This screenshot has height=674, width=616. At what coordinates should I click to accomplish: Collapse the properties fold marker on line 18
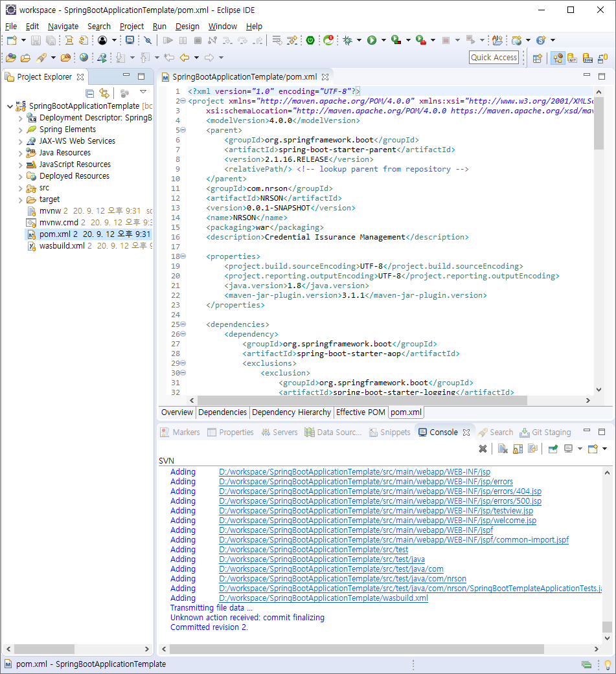183,256
